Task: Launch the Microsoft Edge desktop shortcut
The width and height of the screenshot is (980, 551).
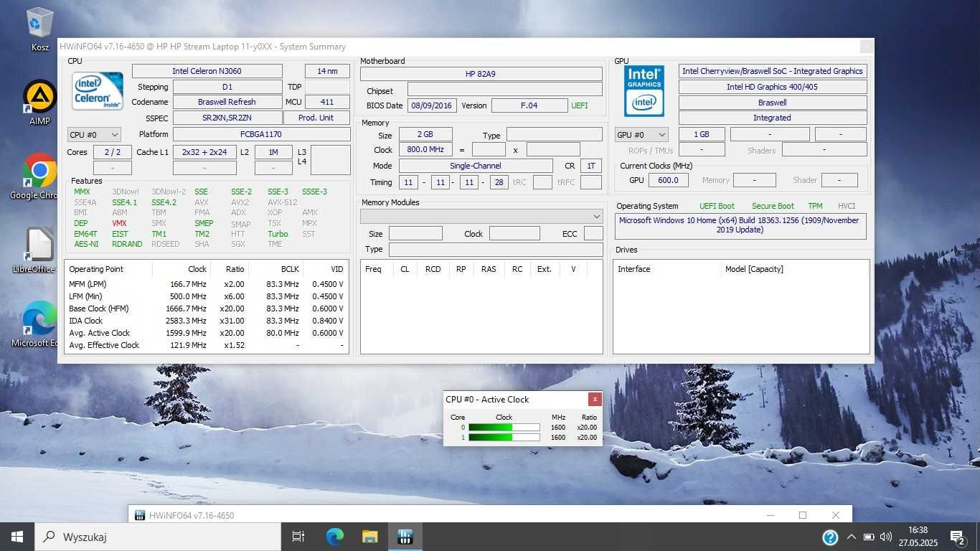Action: pyautogui.click(x=39, y=324)
